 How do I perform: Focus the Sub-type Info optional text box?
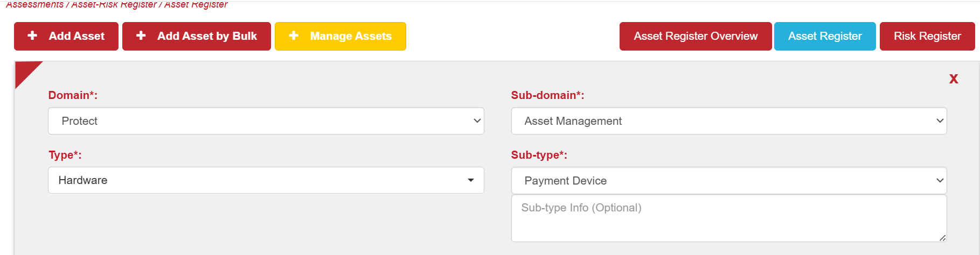728,218
